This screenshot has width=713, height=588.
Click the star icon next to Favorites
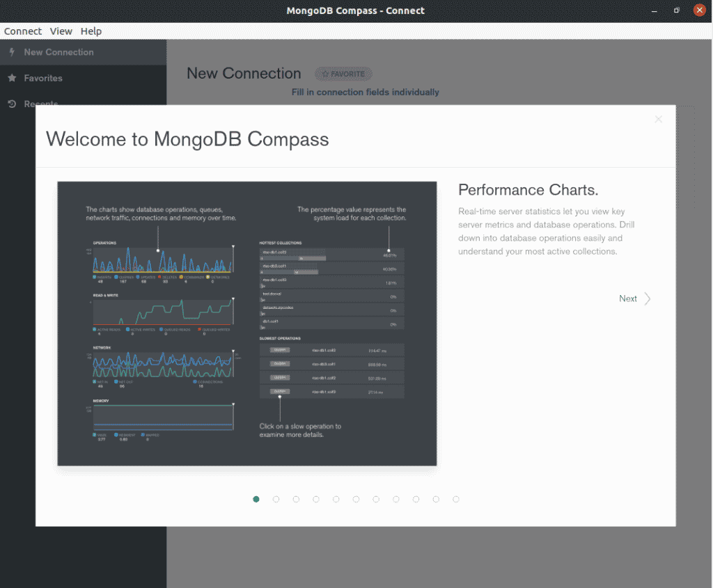pyautogui.click(x=12, y=78)
